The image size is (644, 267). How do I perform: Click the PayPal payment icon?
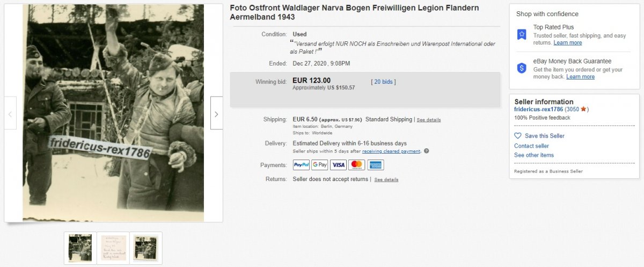[301, 165]
